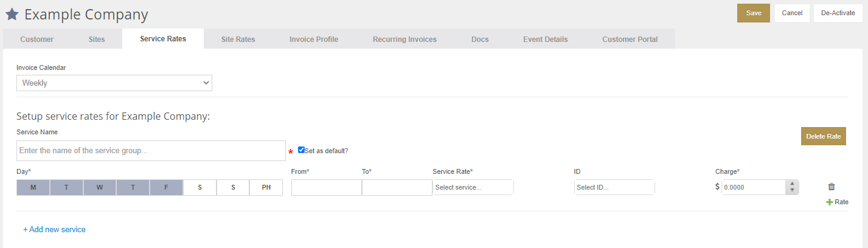
Task: Click the favorite star icon beside Example Company
Action: [x=12, y=13]
